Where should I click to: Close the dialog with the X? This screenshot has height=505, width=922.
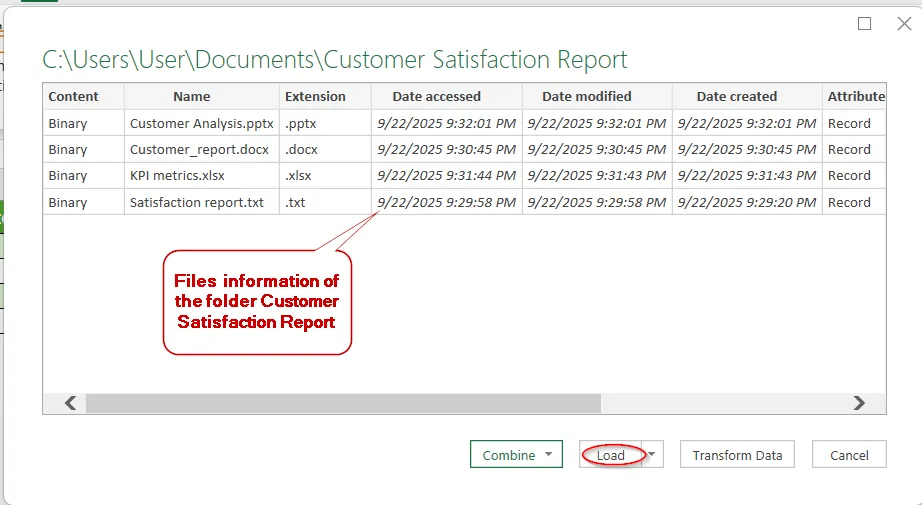[904, 24]
